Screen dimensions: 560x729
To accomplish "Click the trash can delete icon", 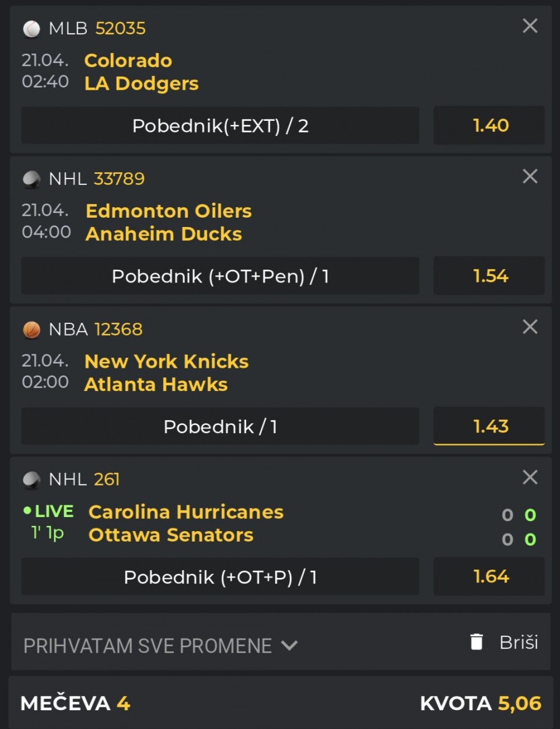I will (477, 642).
